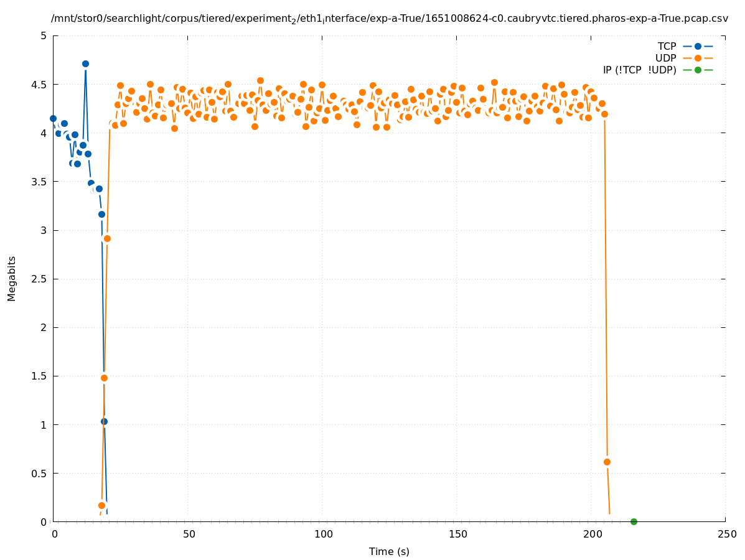Screen dimensions: 745x560
Task: Click the highest TCP peak data point
Action: tap(85, 63)
